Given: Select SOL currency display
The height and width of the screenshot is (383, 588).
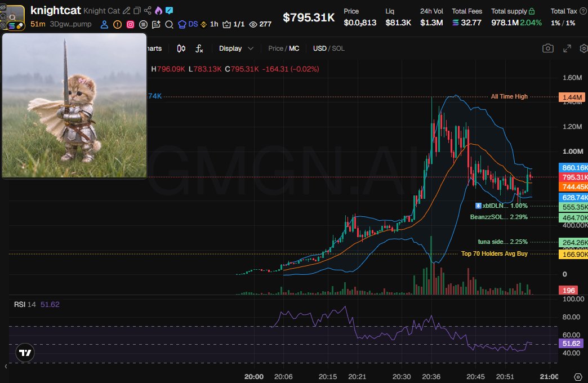Looking at the screenshot, I should (x=338, y=48).
